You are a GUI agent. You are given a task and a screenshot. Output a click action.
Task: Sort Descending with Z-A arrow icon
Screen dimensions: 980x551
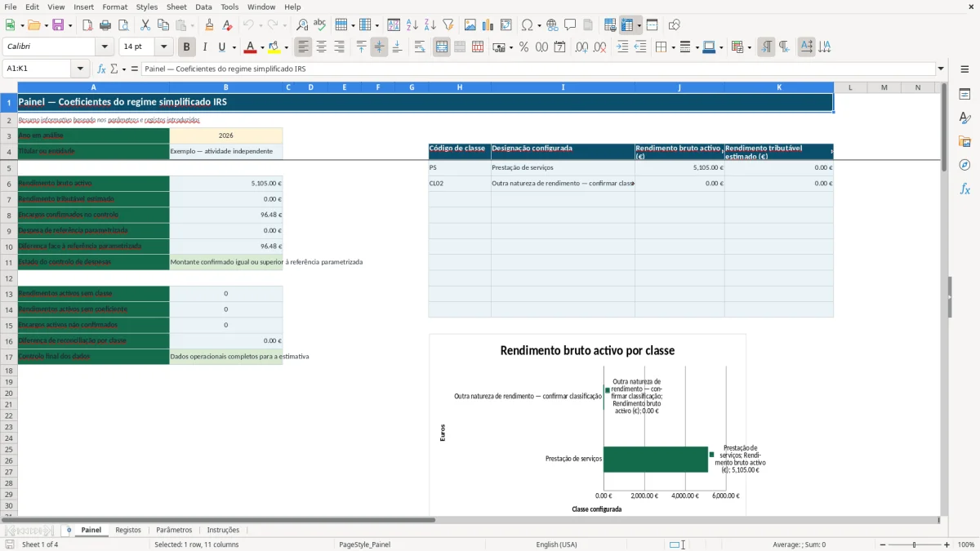click(430, 25)
